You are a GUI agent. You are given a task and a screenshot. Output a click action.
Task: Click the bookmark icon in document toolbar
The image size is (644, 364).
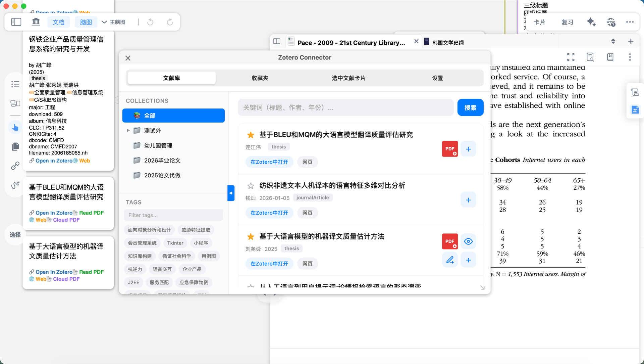point(610,57)
